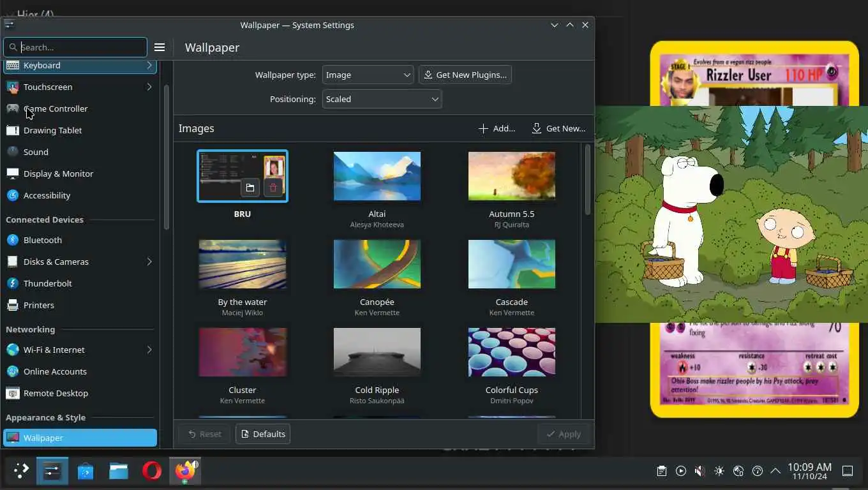Open clipboard tray icon
Screen dimensions: 868x490
pos(662,471)
